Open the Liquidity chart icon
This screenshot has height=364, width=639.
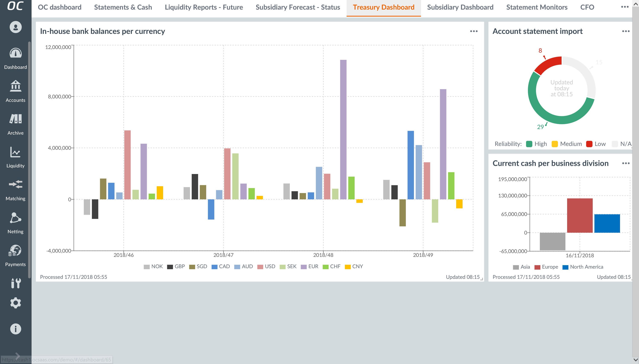point(16,152)
